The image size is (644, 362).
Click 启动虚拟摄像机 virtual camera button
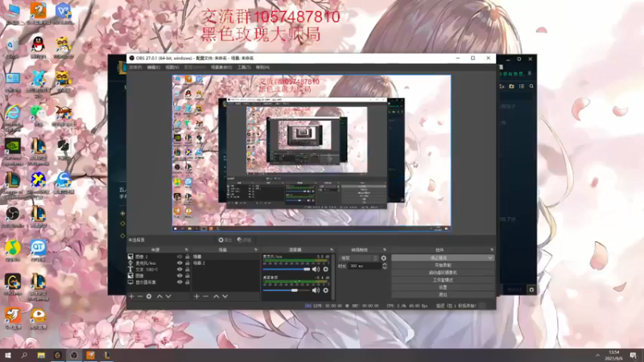443,273
